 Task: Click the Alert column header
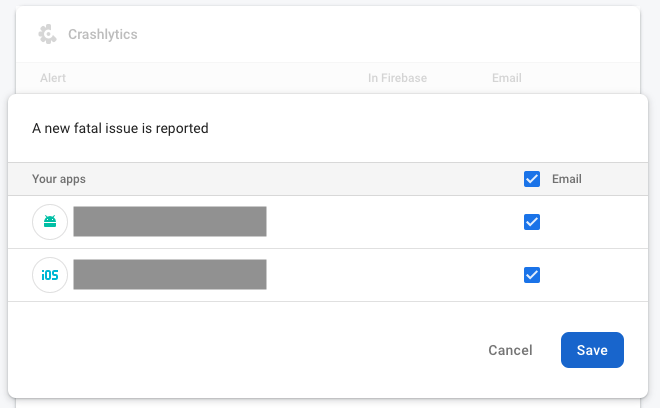[53, 78]
